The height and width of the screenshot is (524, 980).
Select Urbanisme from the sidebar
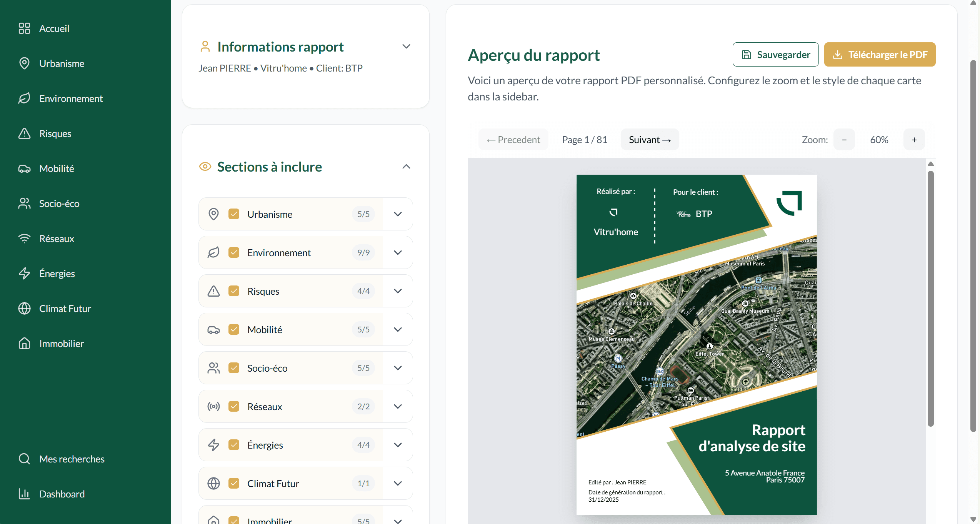pos(62,63)
